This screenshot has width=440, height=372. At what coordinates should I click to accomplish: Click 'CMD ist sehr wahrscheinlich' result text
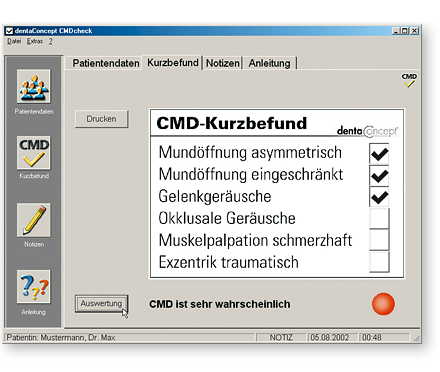(x=220, y=304)
